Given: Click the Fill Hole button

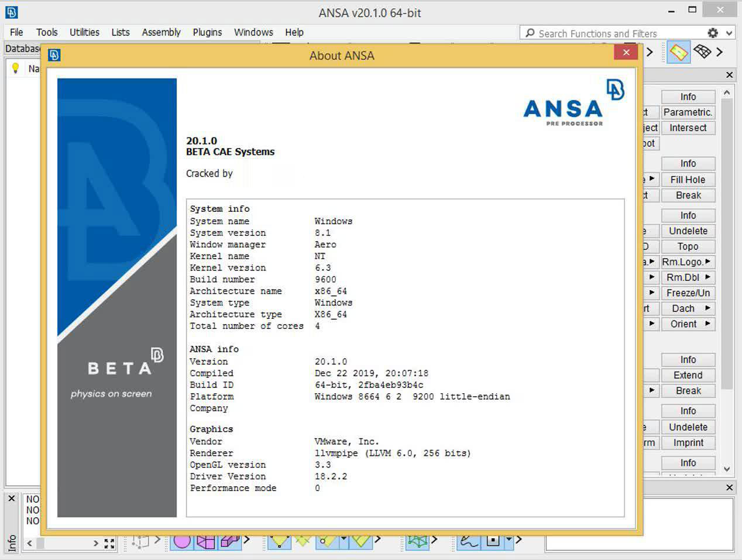Looking at the screenshot, I should click(688, 179).
